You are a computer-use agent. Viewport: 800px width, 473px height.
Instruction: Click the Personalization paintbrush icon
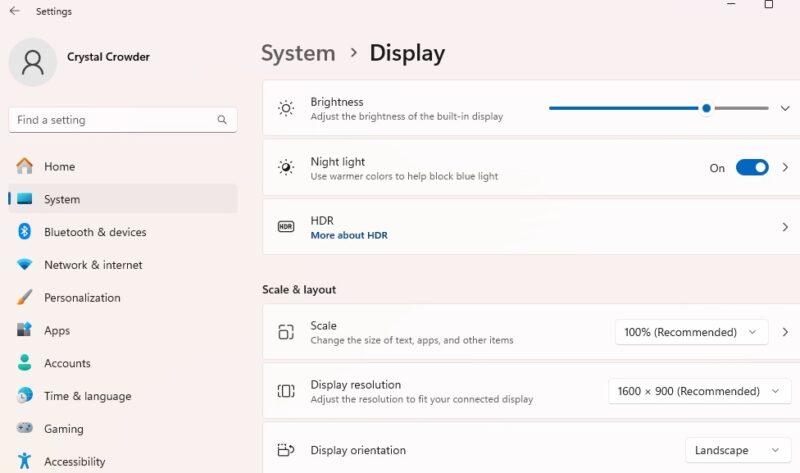[x=24, y=297]
